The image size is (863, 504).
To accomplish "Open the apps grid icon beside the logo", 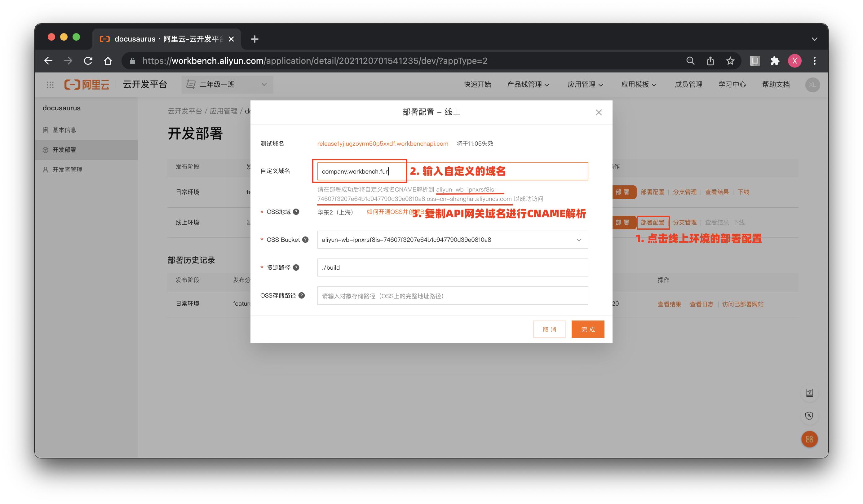I will pos(50,85).
